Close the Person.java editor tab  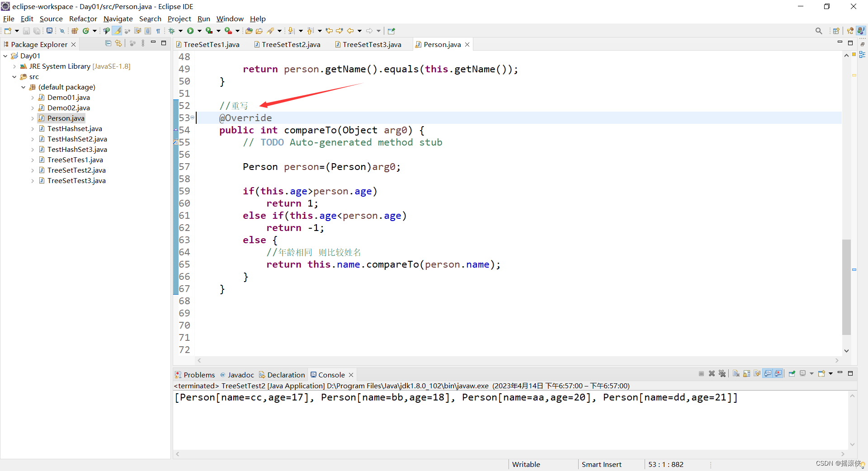click(x=467, y=44)
